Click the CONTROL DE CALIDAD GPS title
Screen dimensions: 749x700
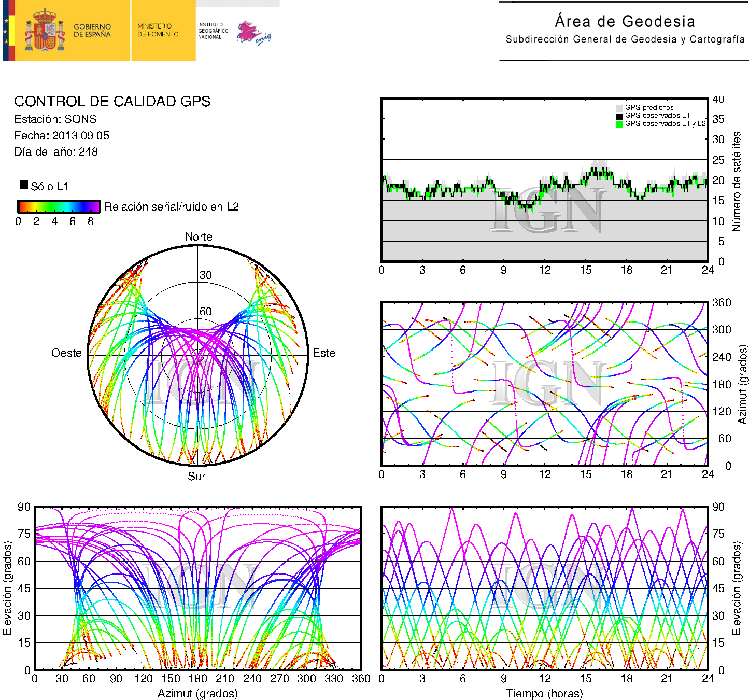pos(112,102)
